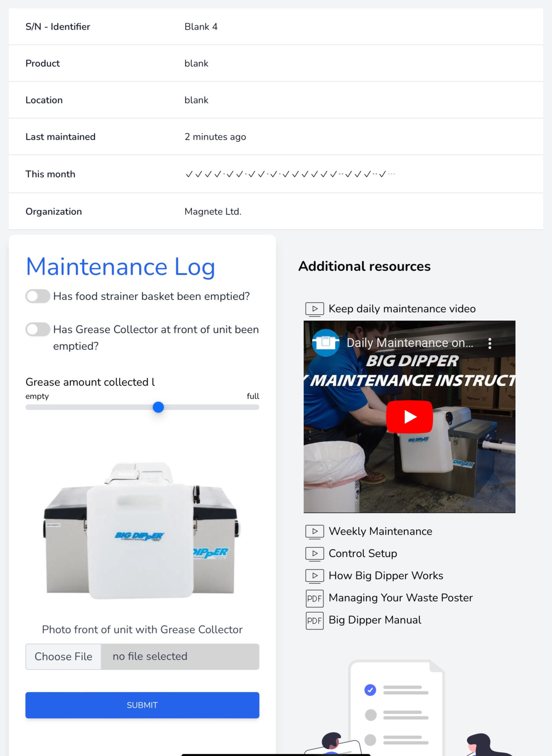Open Weekly Maintenance link

(380, 531)
